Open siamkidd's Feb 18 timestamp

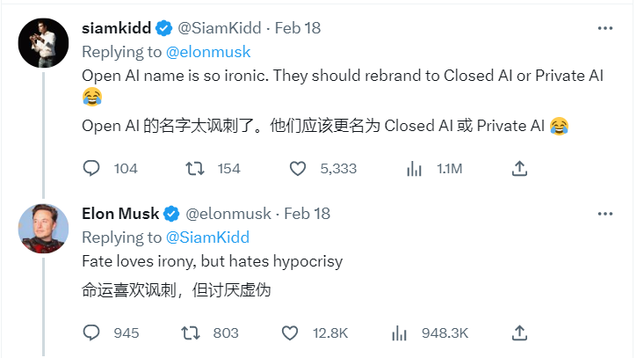(298, 28)
